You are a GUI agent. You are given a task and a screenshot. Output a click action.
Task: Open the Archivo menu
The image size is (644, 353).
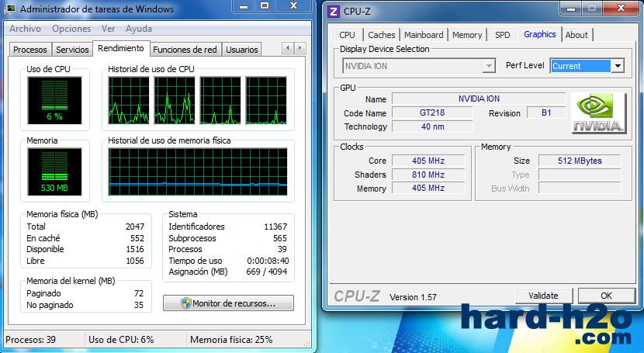pyautogui.click(x=25, y=29)
